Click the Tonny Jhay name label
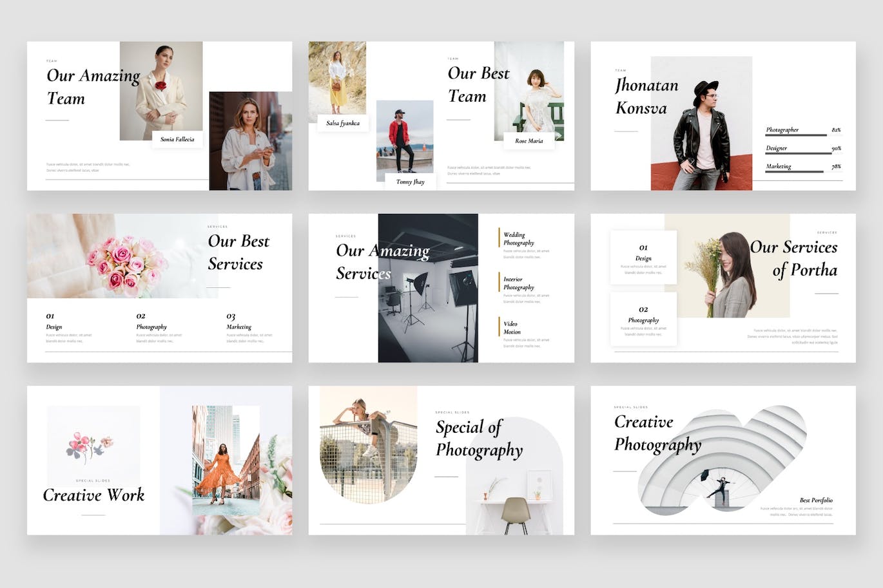The width and height of the screenshot is (883, 588). click(x=410, y=182)
